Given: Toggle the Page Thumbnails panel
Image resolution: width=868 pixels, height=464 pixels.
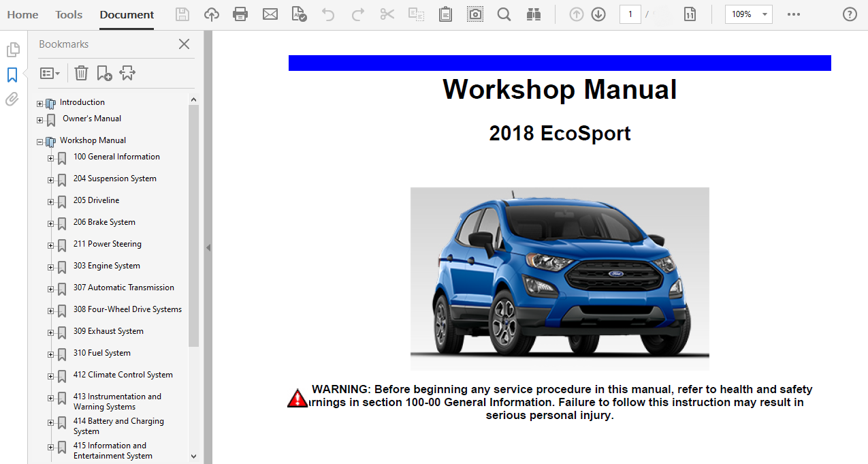Looking at the screenshot, I should (12, 50).
